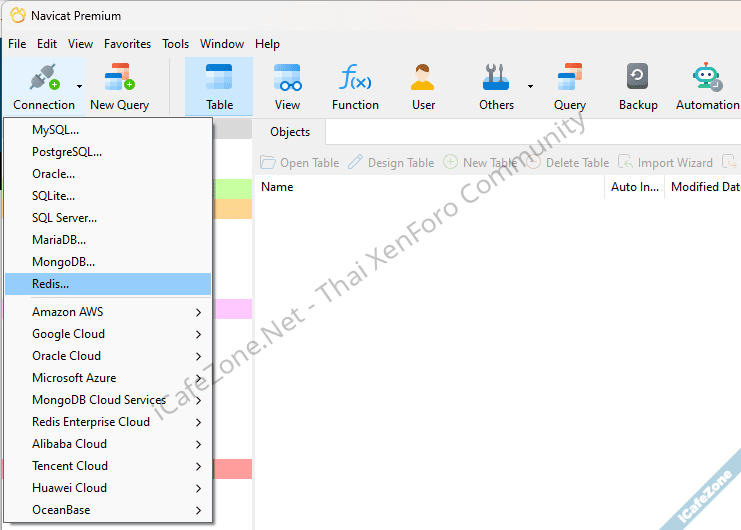Viewport: 741px width, 530px height.
Task: Switch to the Objects tab
Action: (290, 132)
